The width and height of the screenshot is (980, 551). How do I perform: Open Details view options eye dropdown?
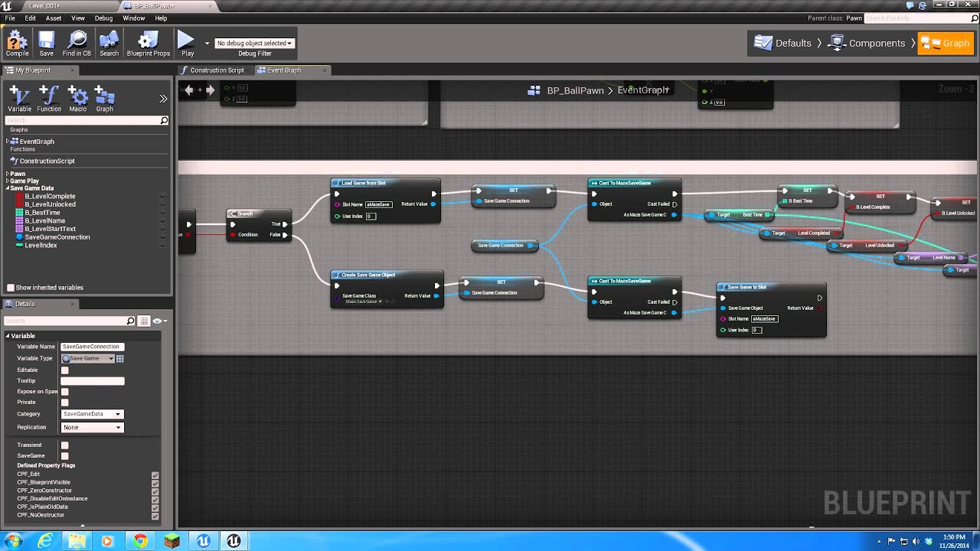159,321
